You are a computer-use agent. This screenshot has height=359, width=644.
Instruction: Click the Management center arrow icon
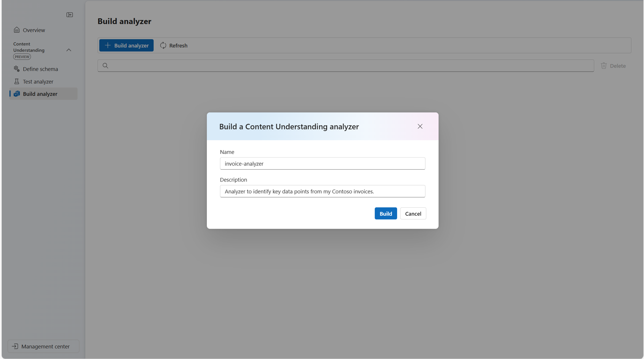pyautogui.click(x=15, y=346)
